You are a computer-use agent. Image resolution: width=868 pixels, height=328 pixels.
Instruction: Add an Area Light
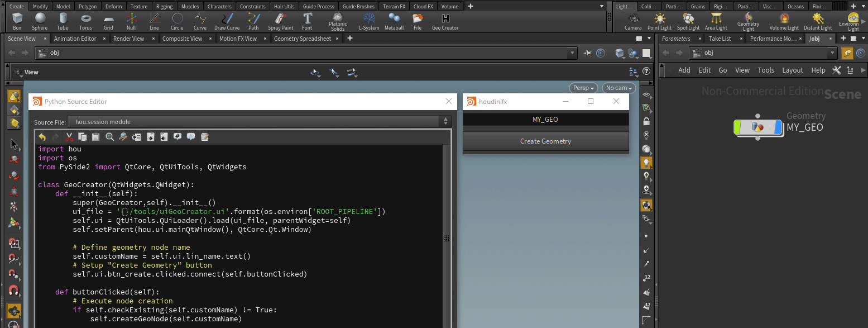point(716,21)
